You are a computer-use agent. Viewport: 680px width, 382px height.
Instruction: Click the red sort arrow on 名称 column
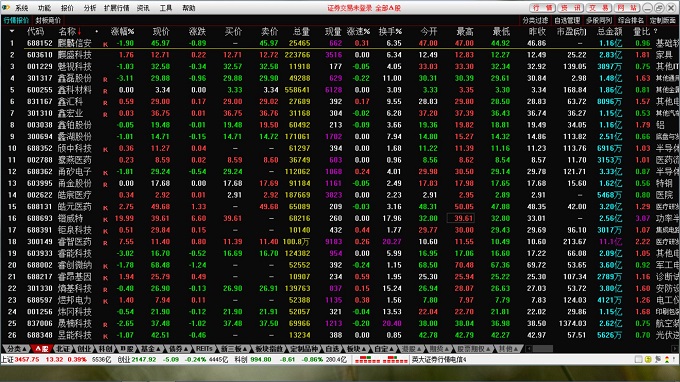79,32
